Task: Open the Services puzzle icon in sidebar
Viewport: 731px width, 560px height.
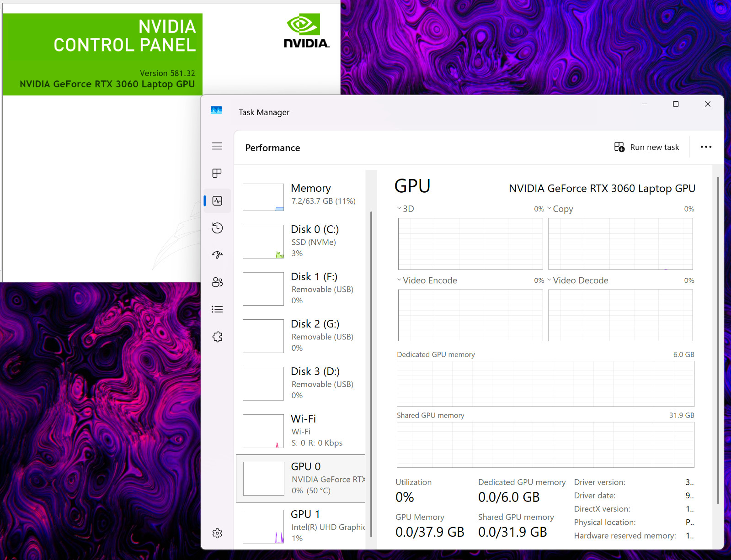Action: 217,337
